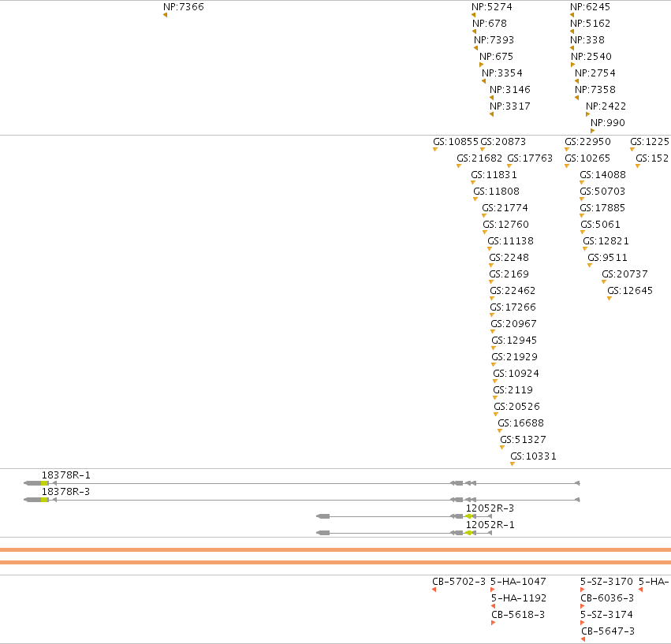Click the GS:12945 label

514,341
